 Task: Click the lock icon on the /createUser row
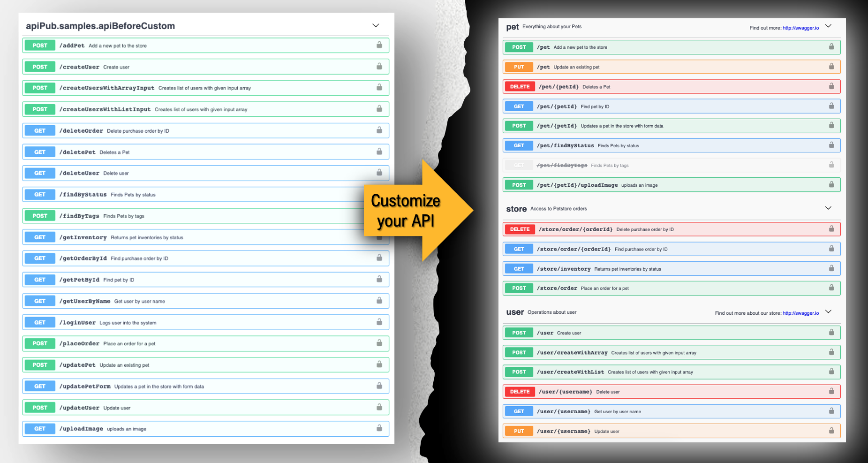[x=379, y=67]
